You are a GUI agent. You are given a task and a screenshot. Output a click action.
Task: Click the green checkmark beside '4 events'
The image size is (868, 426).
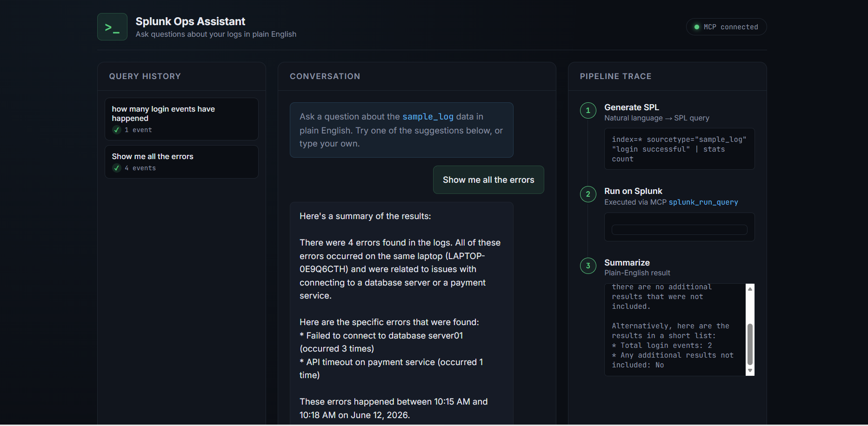pos(117,168)
